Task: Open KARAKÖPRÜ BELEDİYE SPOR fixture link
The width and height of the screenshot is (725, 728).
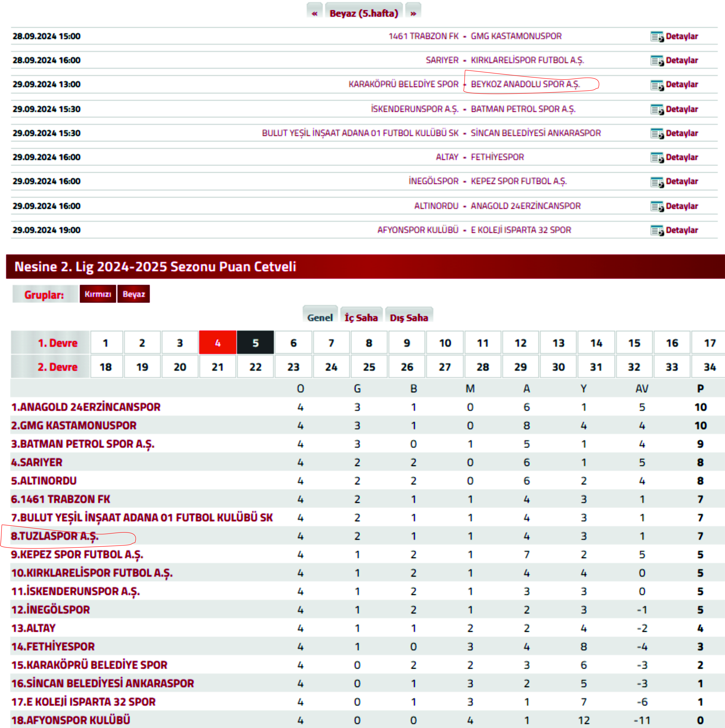Action: (403, 84)
